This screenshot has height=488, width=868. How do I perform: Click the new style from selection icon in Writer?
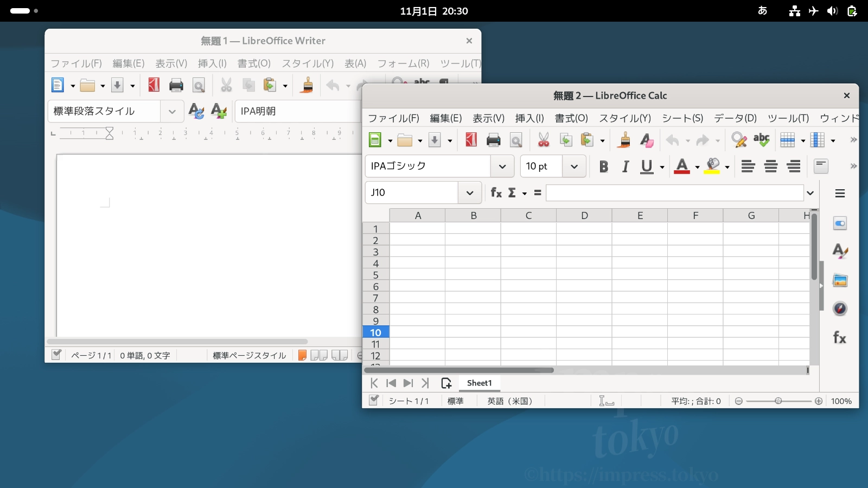[x=219, y=111]
